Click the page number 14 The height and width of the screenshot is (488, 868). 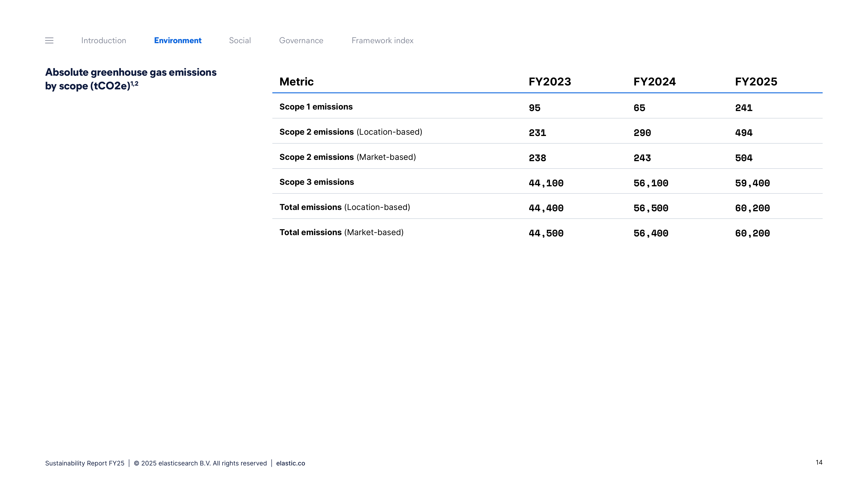[x=819, y=462]
